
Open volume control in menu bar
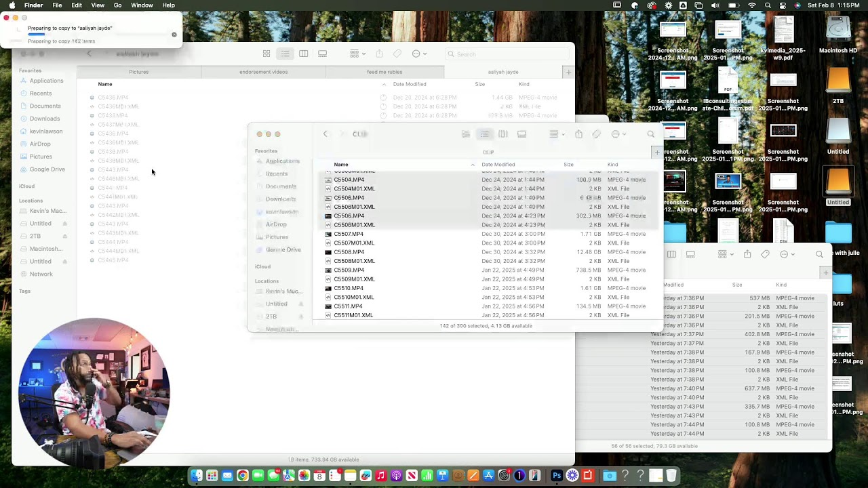tap(715, 5)
